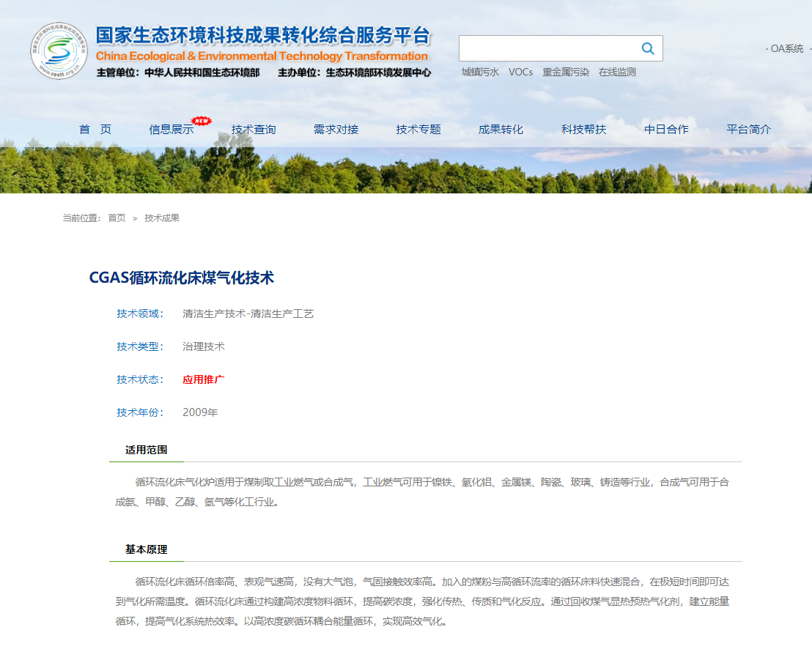Click the magnifier search icon
Screen dimensions: 812x649
point(647,48)
